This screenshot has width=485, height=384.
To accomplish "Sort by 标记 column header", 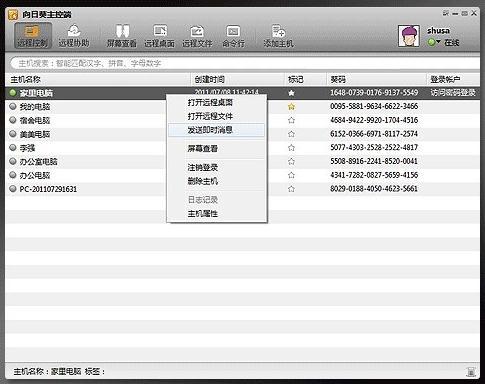I will point(305,79).
